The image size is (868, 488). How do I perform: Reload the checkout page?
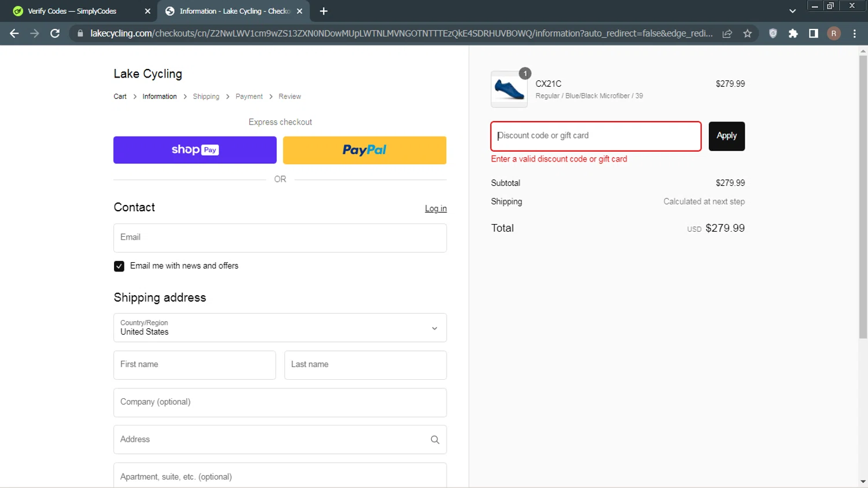55,34
